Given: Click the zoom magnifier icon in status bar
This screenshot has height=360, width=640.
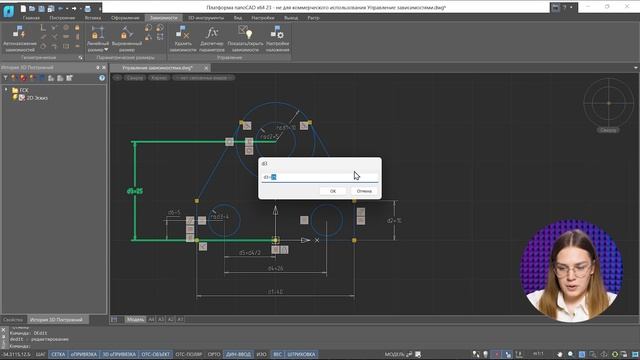Looking at the screenshot, I should point(571,354).
